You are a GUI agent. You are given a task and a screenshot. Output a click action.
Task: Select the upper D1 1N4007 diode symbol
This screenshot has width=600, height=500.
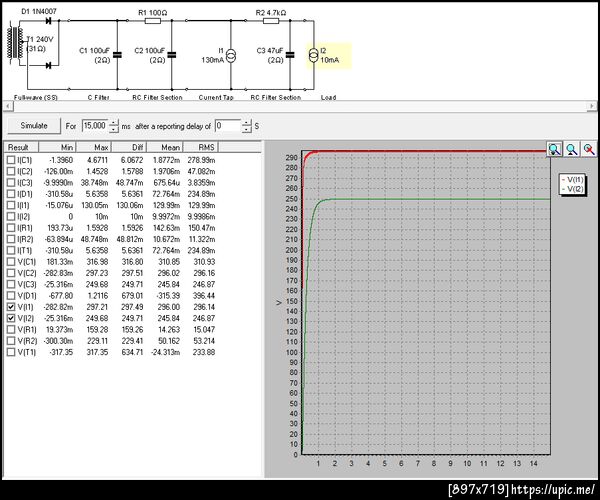point(49,21)
